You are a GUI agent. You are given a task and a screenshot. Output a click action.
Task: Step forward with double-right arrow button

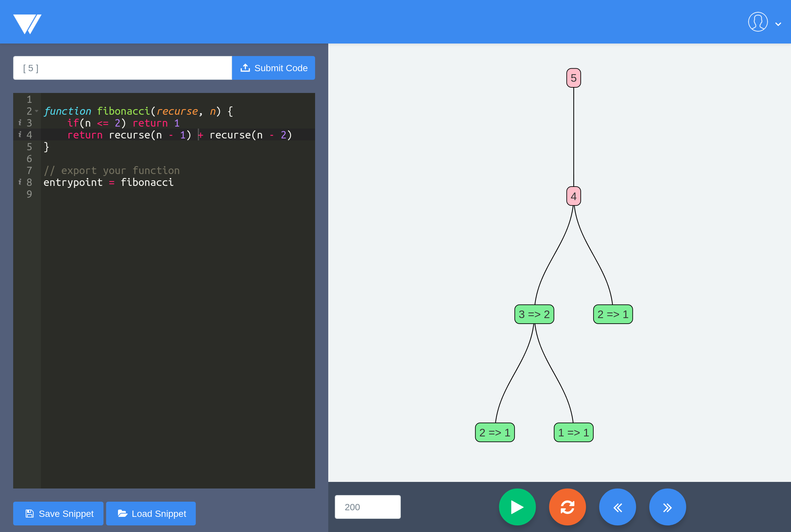(667, 507)
